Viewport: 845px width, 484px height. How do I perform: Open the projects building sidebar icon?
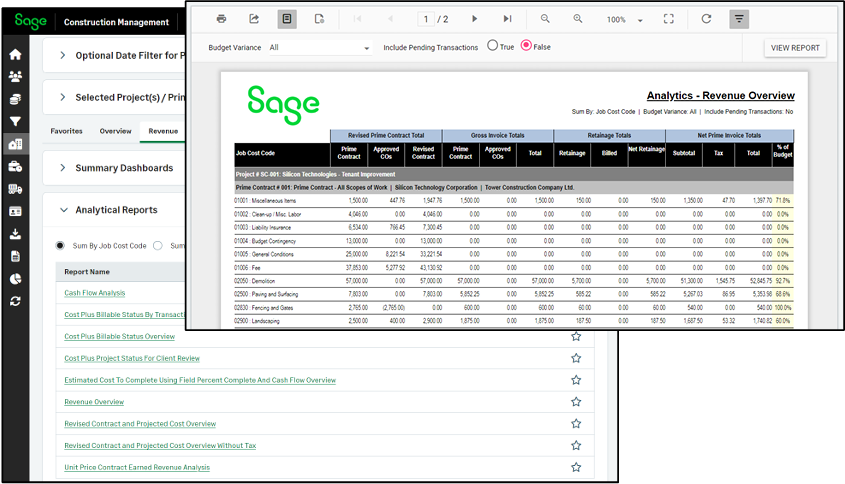[x=15, y=144]
